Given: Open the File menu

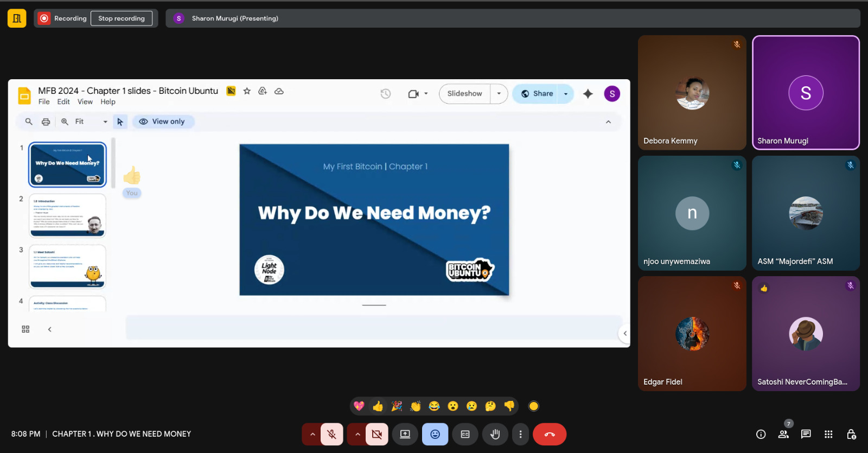Looking at the screenshot, I should (x=44, y=102).
